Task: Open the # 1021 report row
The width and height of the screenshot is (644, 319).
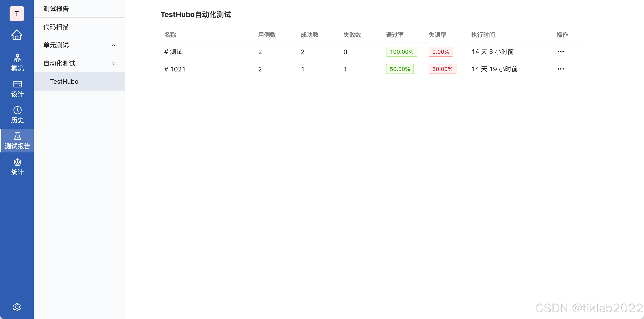Action: pyautogui.click(x=374, y=69)
